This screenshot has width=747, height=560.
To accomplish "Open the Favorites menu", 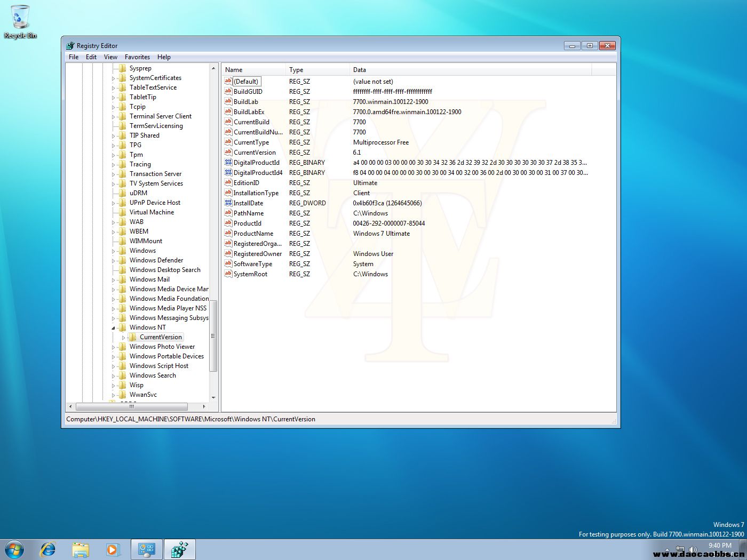I will point(137,57).
